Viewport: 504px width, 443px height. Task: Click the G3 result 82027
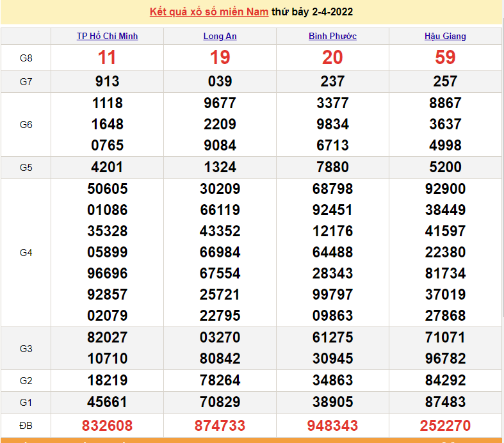(108, 337)
